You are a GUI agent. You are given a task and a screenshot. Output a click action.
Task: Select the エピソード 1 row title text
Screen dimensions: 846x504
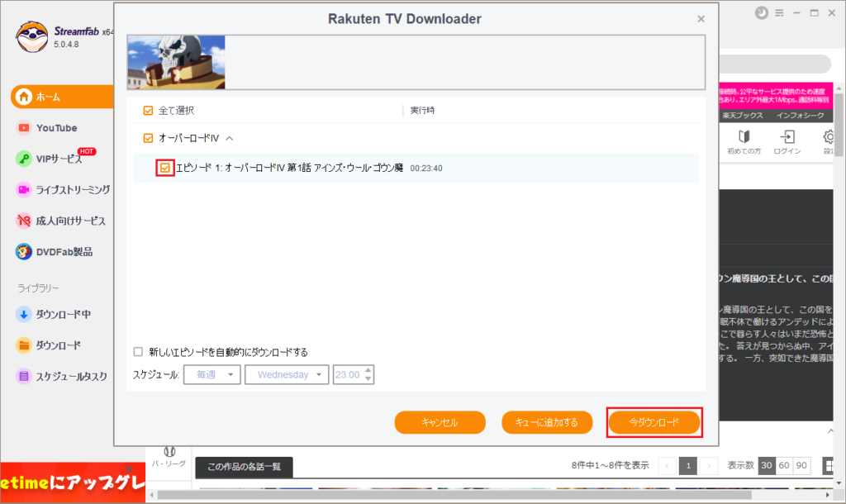pos(290,168)
